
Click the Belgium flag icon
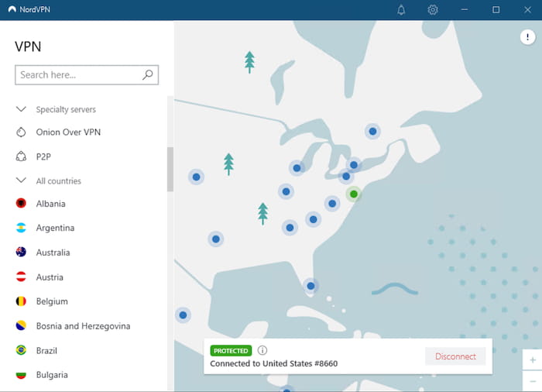[x=21, y=301]
